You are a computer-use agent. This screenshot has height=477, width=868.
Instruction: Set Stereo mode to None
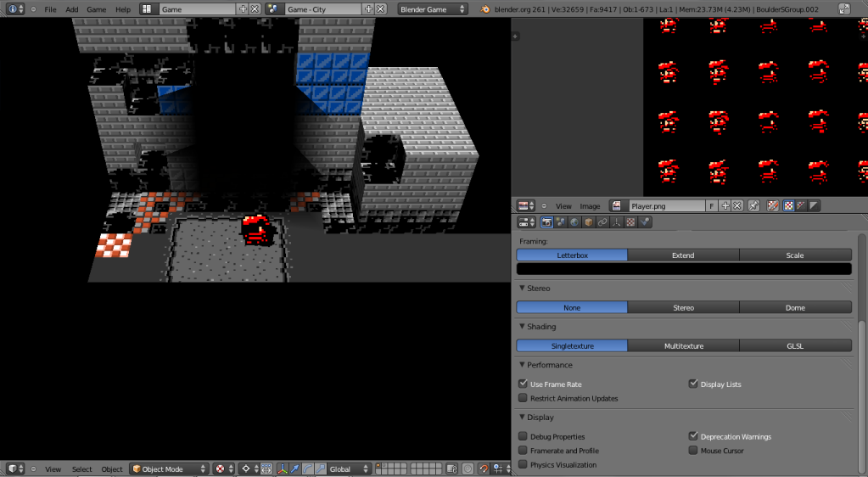pyautogui.click(x=572, y=307)
